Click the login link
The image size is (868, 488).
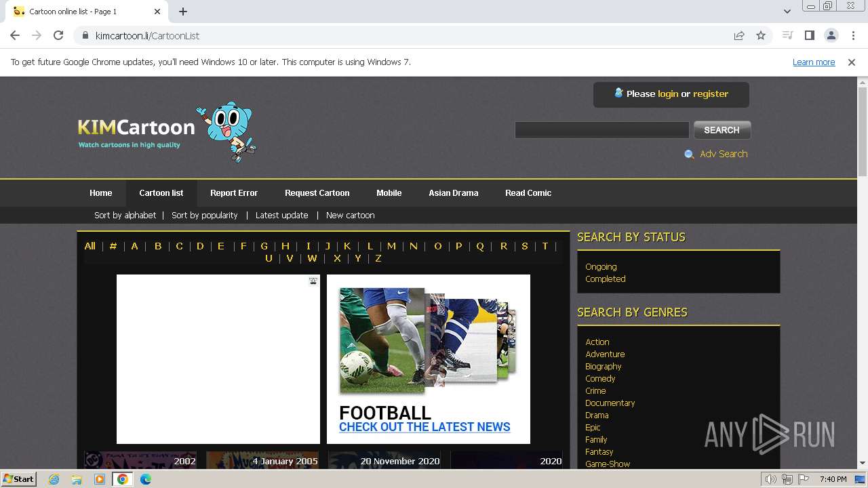[668, 94]
